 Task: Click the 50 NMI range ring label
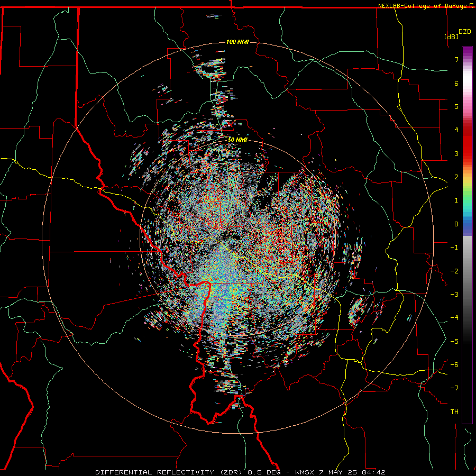(237, 140)
